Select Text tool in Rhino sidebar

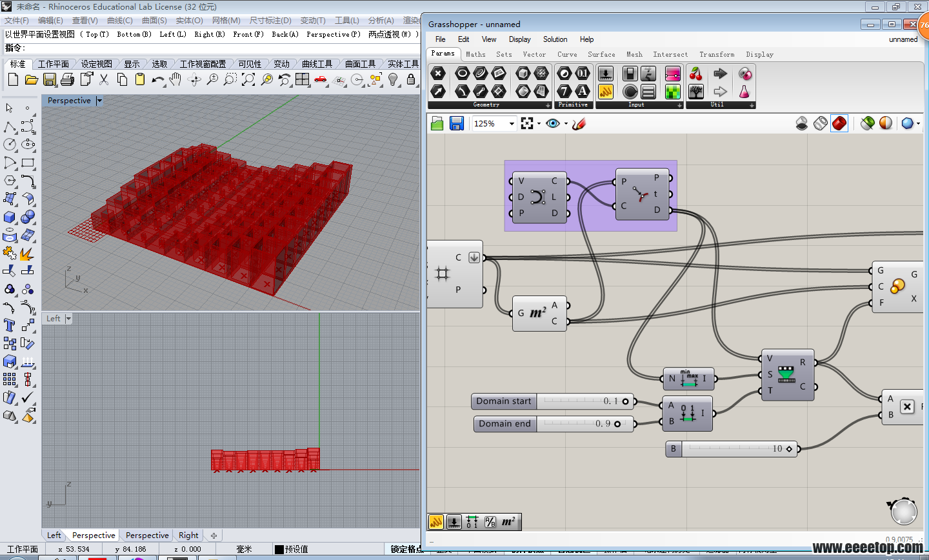[x=10, y=325]
